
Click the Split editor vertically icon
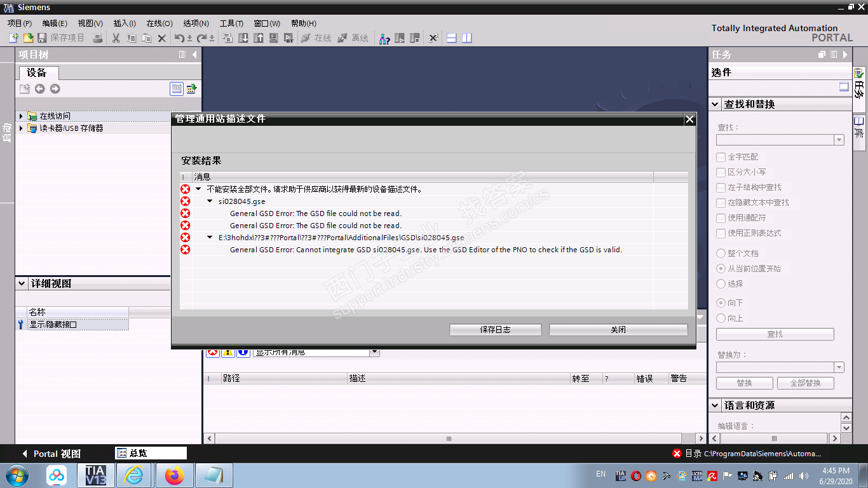[x=467, y=38]
